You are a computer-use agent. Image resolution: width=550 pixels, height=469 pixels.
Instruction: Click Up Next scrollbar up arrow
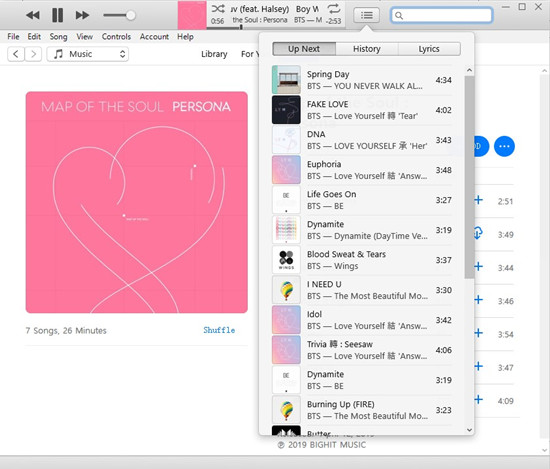[469, 71]
